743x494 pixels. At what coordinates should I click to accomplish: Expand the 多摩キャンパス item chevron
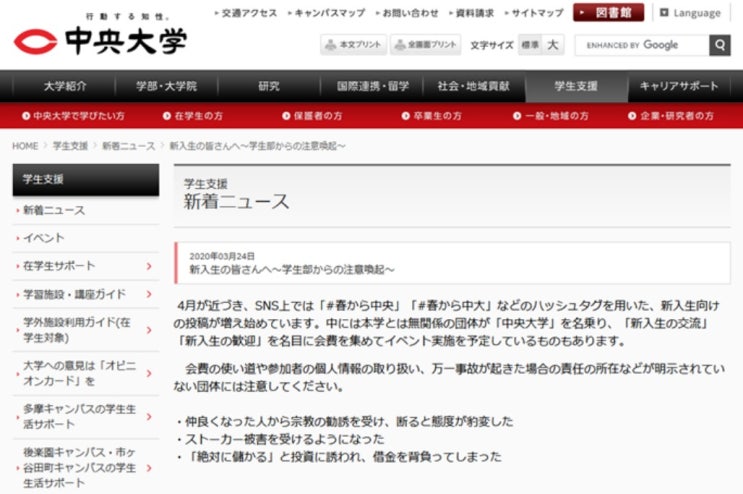149,417
